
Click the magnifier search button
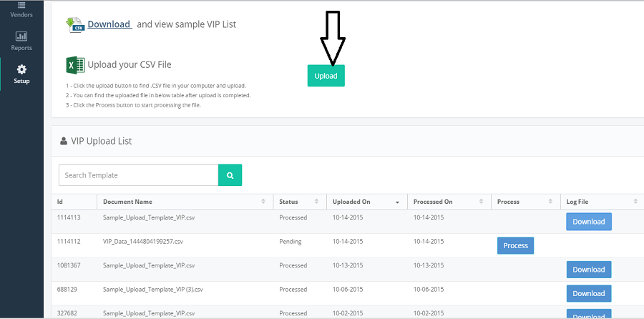pyautogui.click(x=230, y=175)
